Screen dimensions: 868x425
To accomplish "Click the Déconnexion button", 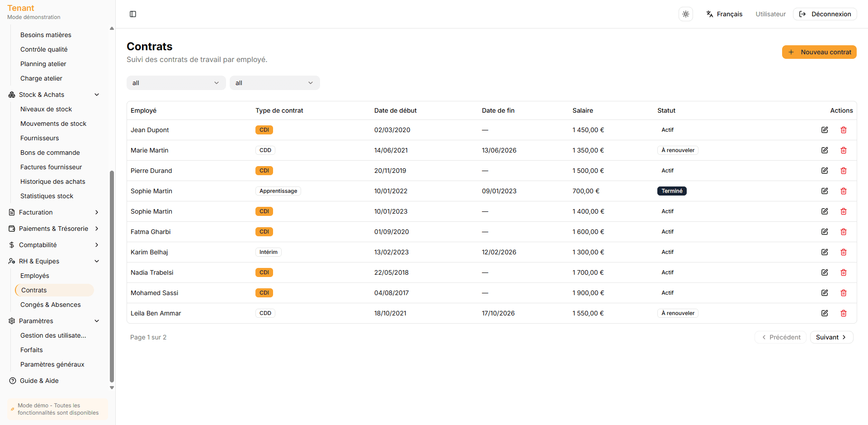I will [825, 14].
